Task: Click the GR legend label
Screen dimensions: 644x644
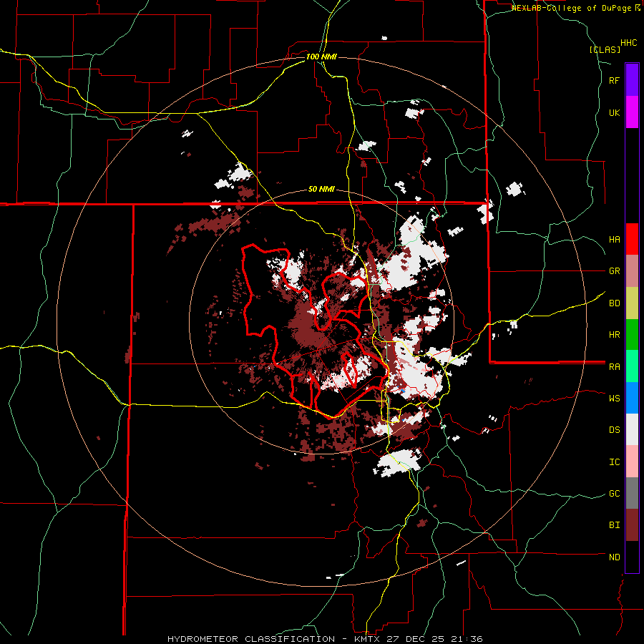Action: (x=615, y=271)
